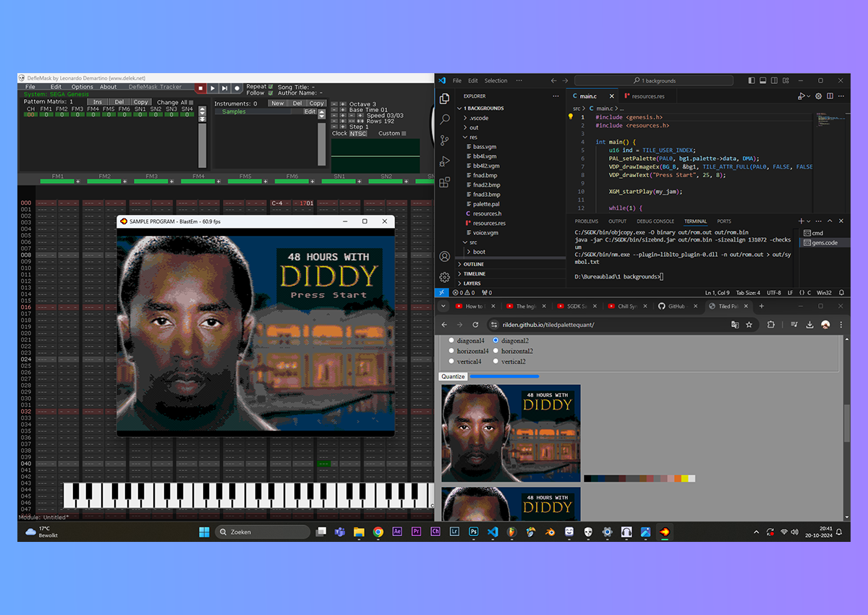The height and width of the screenshot is (615, 868).
Task: Open the Run and Debug view
Action: pyautogui.click(x=445, y=161)
